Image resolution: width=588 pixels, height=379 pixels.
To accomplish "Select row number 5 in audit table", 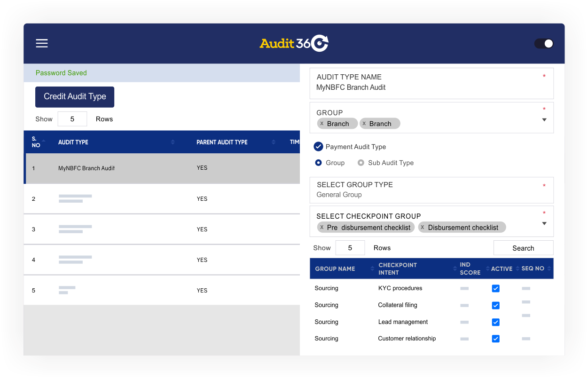I will pyautogui.click(x=162, y=291).
